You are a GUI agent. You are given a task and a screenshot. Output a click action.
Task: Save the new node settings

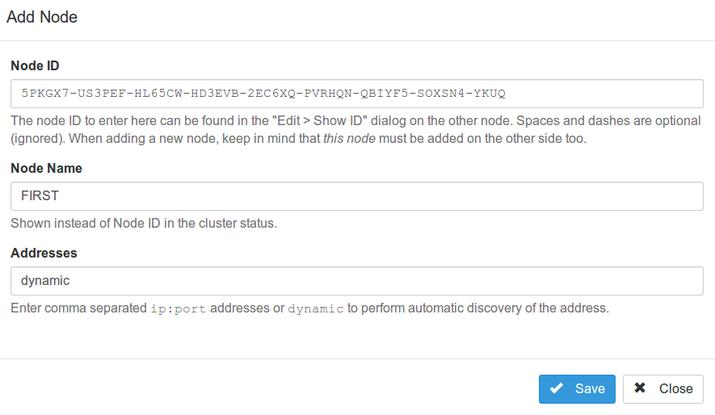click(577, 389)
